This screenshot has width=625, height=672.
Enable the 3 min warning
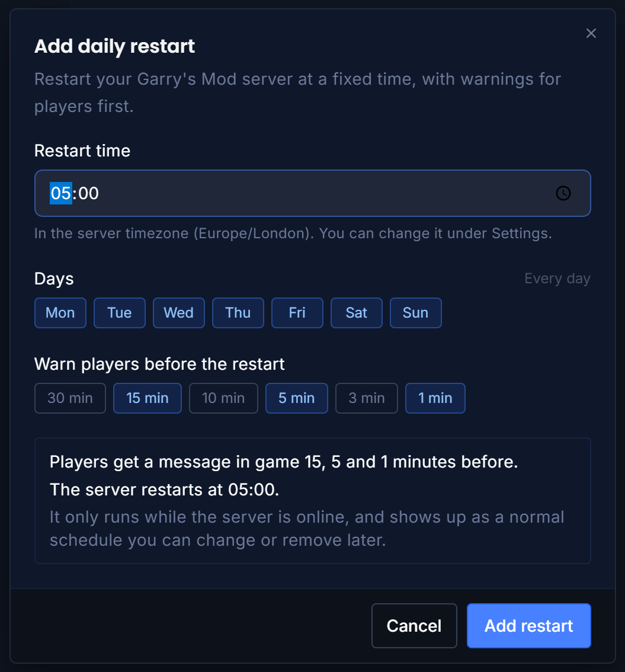point(367,398)
